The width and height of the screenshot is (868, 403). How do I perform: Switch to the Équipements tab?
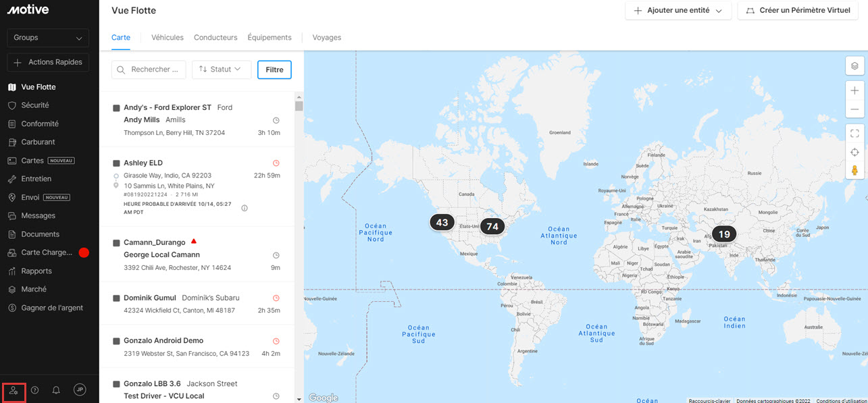[x=270, y=38]
